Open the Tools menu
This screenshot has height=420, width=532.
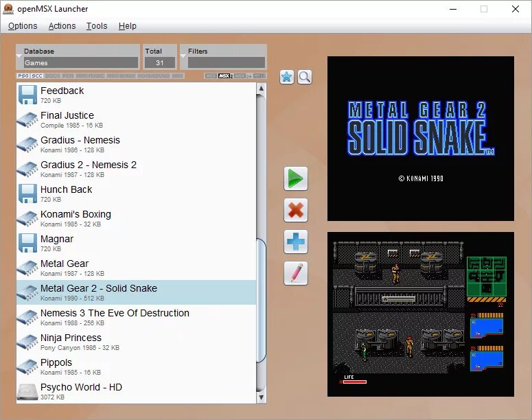click(97, 26)
